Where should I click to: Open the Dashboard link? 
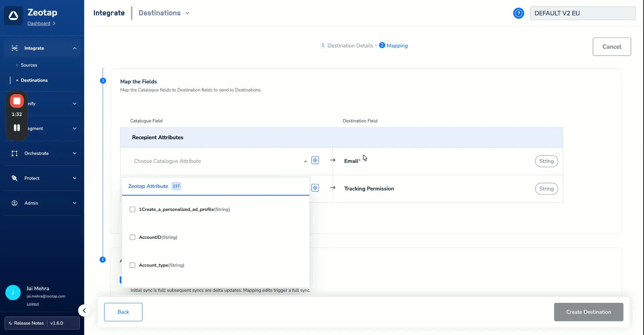click(39, 23)
